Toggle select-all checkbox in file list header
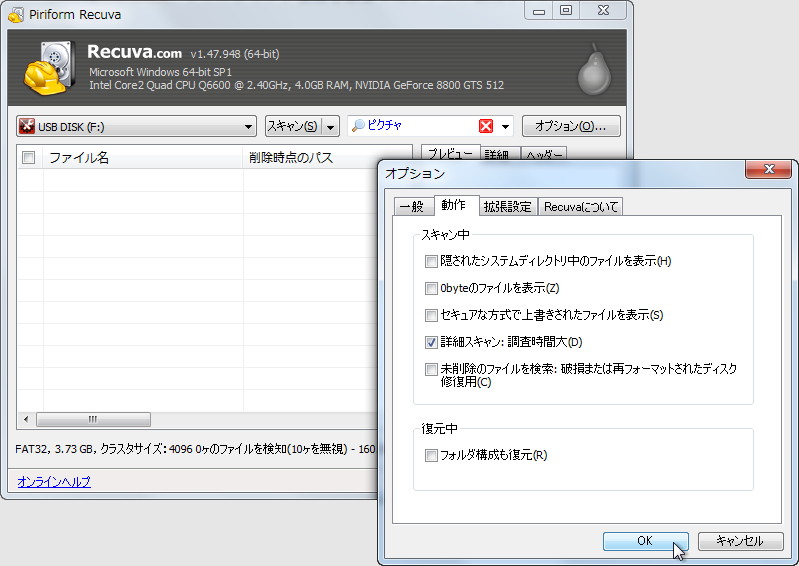Screen dimensions: 799x566 [x=29, y=157]
